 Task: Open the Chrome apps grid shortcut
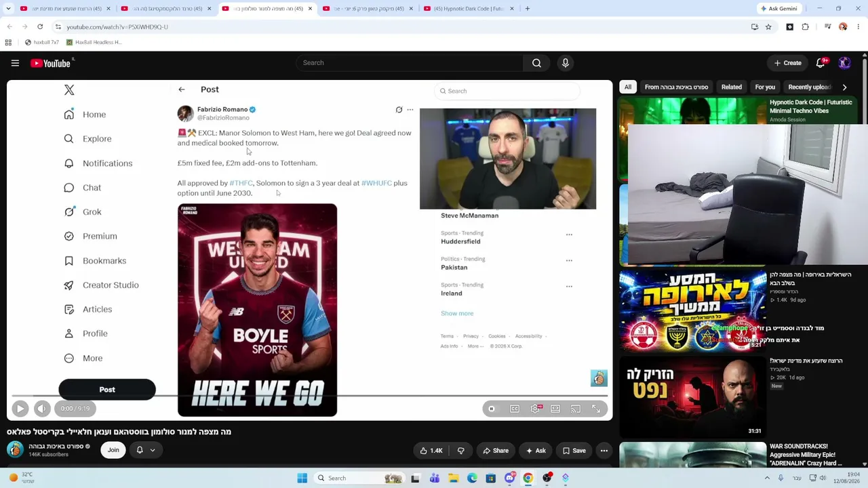click(x=8, y=42)
